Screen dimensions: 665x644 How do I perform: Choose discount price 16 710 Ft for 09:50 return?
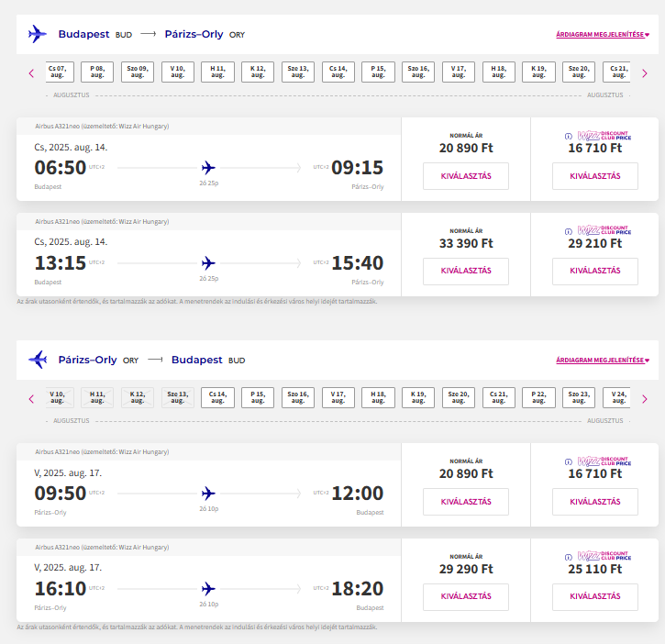click(595, 502)
